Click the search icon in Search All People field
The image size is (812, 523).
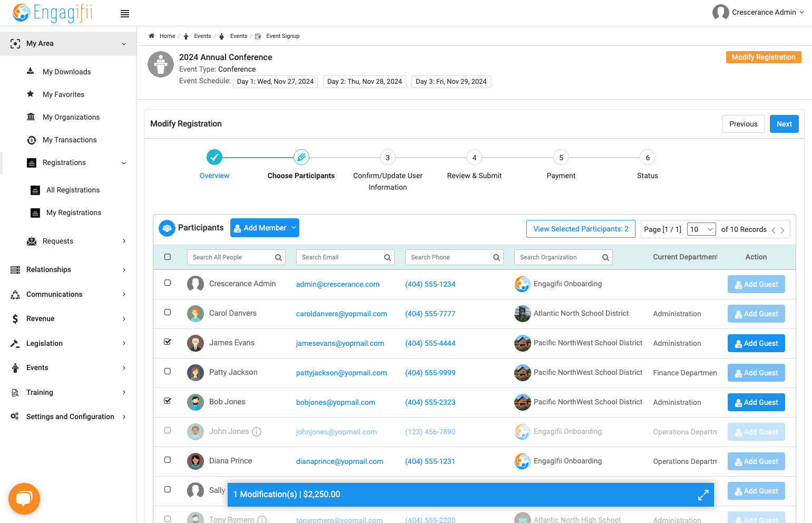278,257
